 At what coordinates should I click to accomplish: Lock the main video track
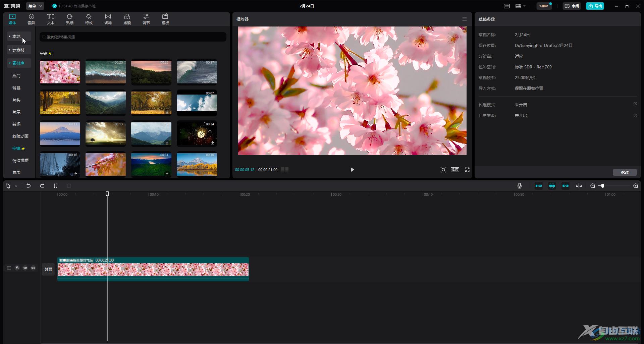[17, 268]
